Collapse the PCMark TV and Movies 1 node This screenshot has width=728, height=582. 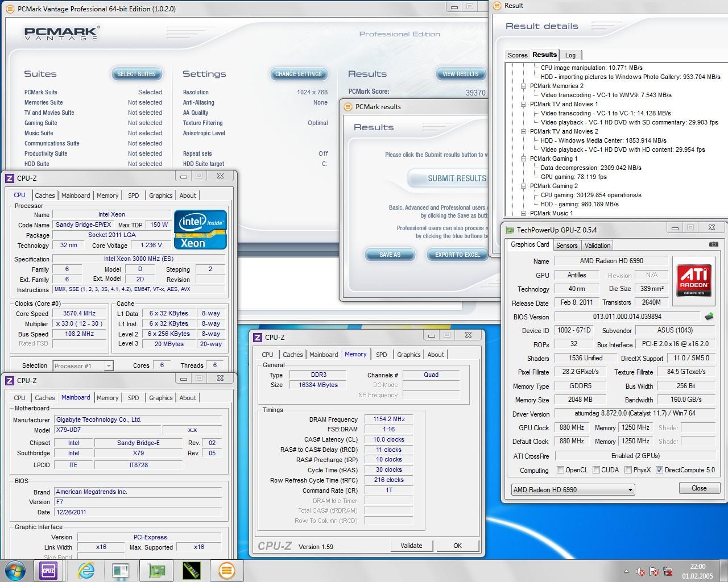pyautogui.click(x=523, y=104)
